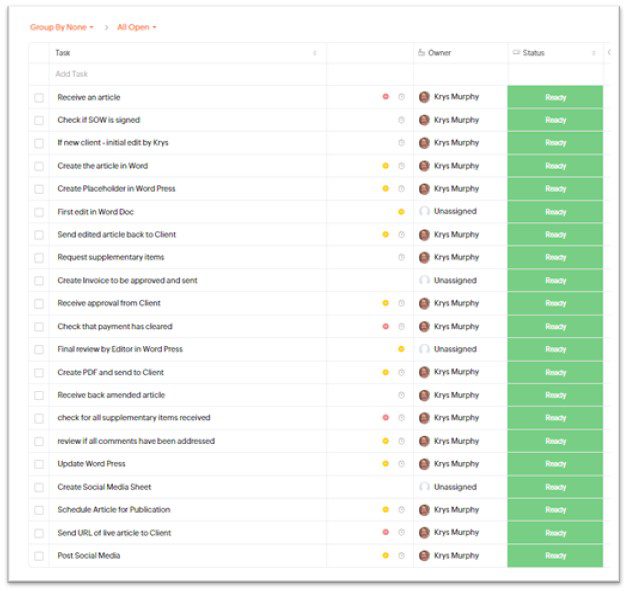Click clock icon on Check if SOW is signed
Viewport: 628px width, 592px height.
click(x=401, y=120)
